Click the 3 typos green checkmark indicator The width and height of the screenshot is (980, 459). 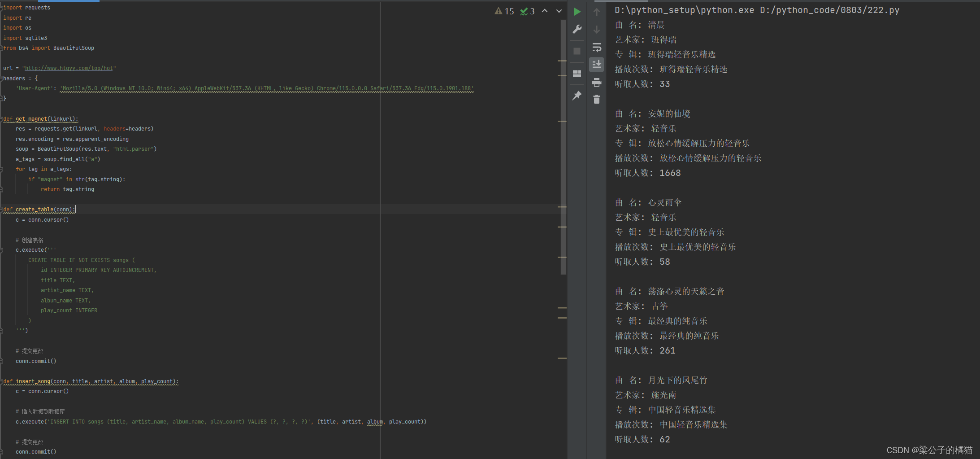click(x=527, y=11)
